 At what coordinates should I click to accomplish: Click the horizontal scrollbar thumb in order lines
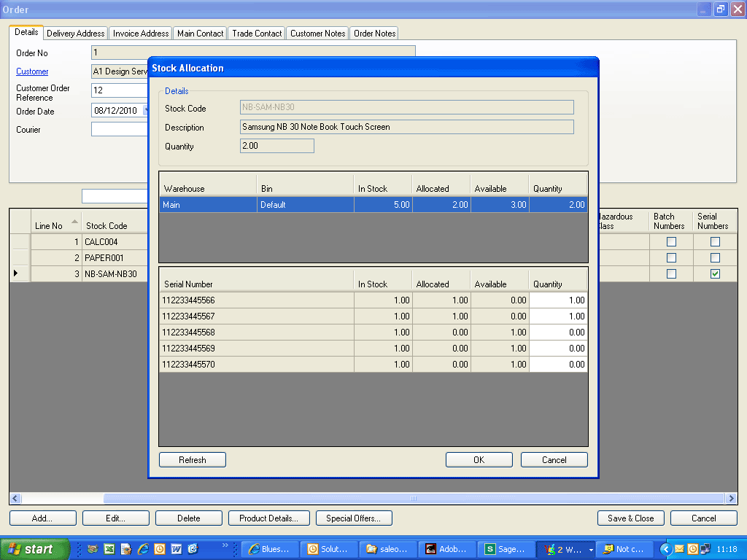click(x=414, y=498)
